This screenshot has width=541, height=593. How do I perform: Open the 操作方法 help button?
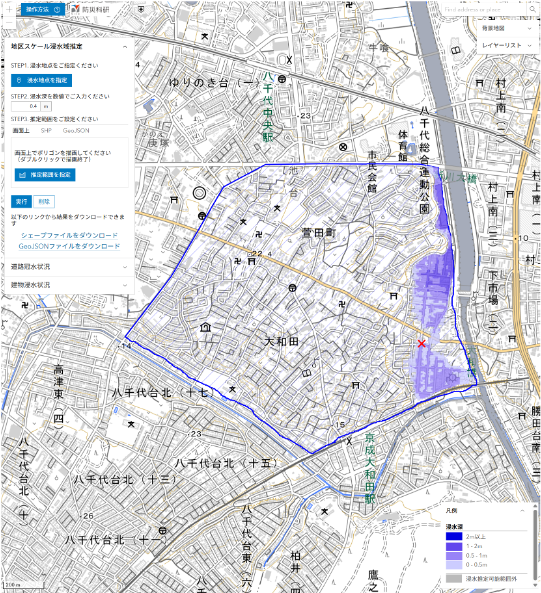pos(43,9)
